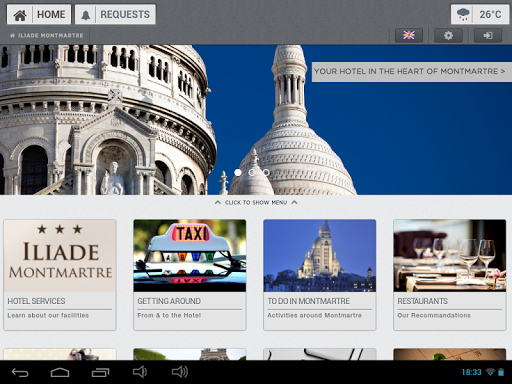Image resolution: width=512 pixels, height=384 pixels.
Task: Expand the Click to Show Menu bar
Action: tap(256, 202)
